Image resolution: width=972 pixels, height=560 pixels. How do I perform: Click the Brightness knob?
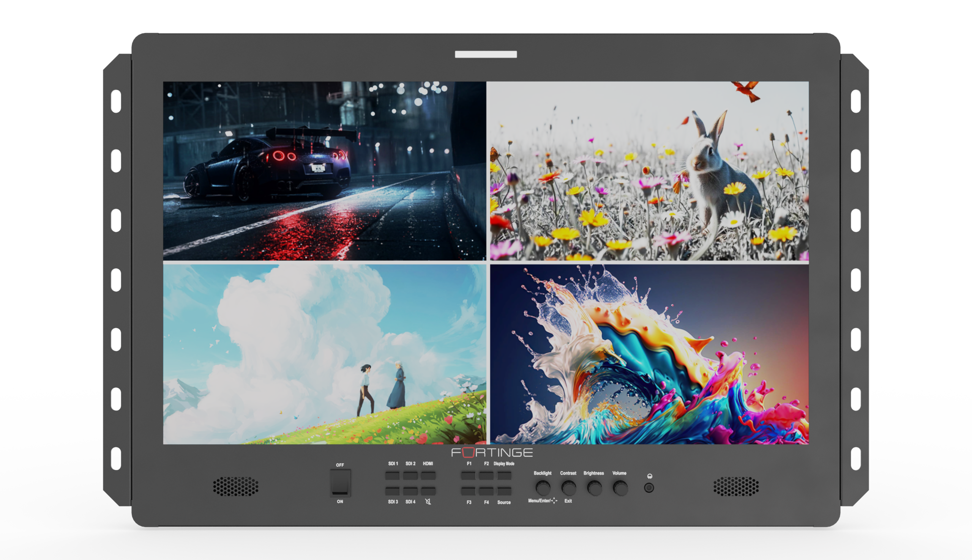[595, 488]
